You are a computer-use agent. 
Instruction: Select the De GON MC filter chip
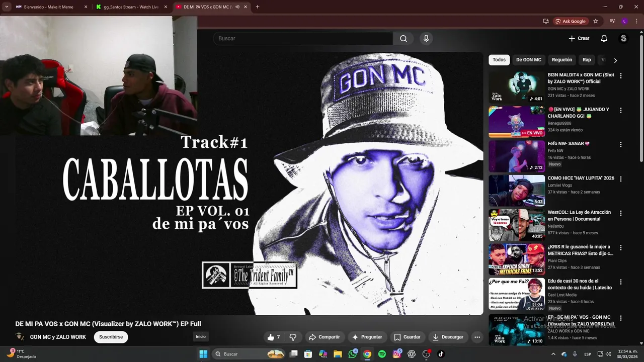[529, 60]
